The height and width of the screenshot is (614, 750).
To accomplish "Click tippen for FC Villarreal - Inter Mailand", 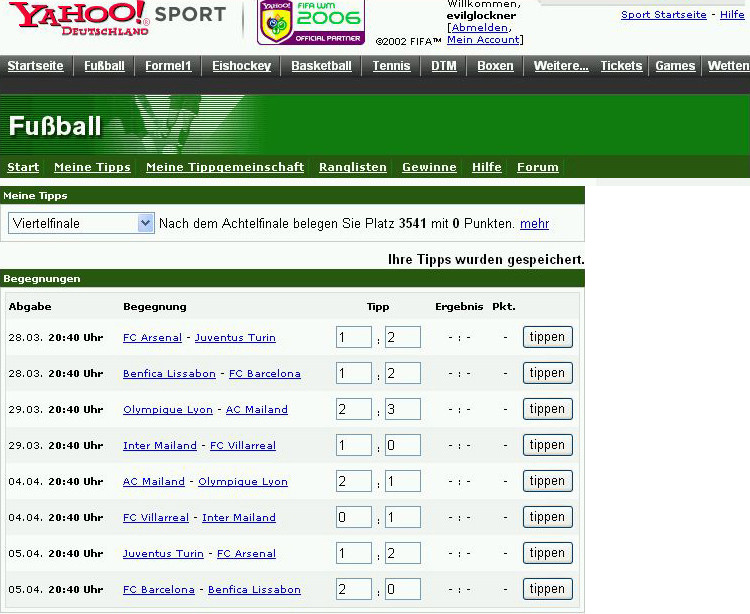I will pyautogui.click(x=548, y=517).
